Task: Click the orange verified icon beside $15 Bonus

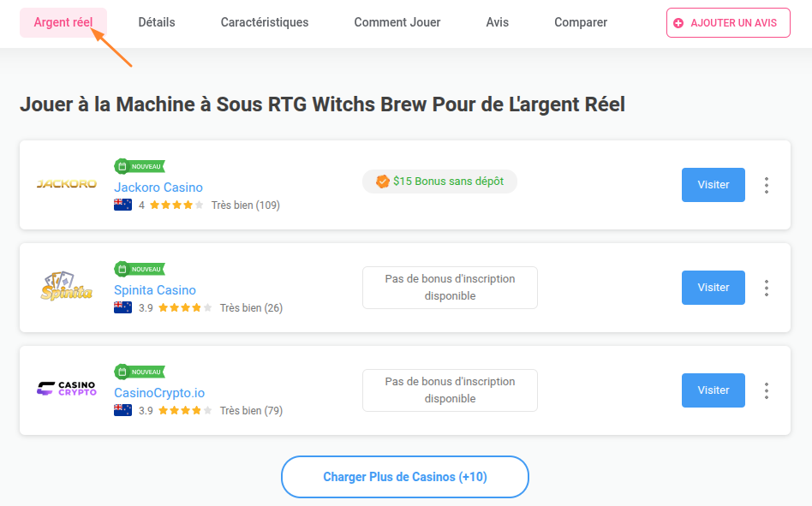Action: click(x=383, y=182)
